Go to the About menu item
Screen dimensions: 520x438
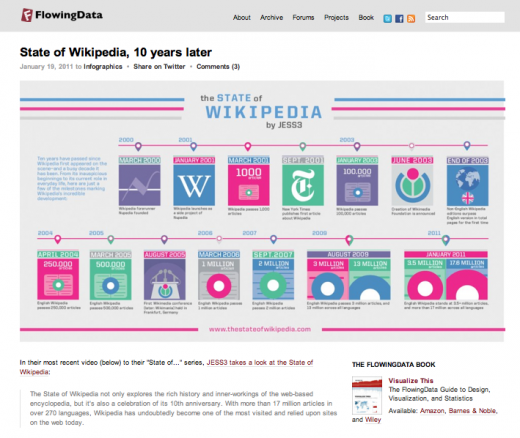tap(242, 17)
